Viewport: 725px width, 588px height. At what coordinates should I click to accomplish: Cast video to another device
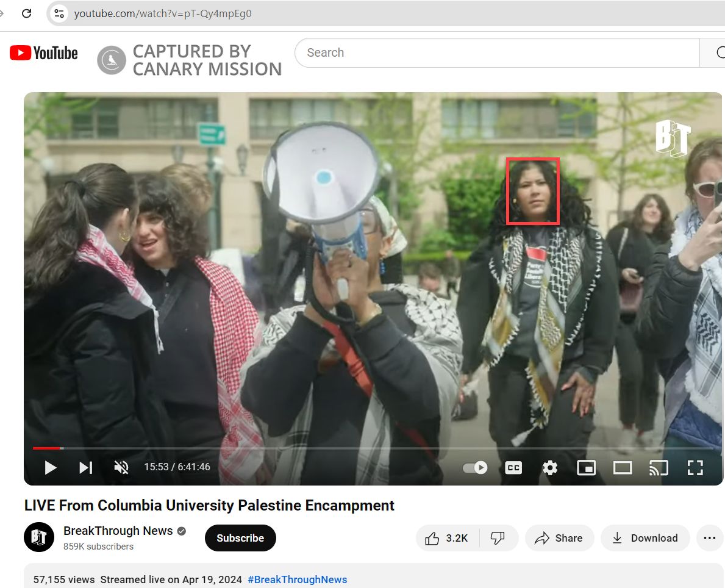pyautogui.click(x=659, y=468)
